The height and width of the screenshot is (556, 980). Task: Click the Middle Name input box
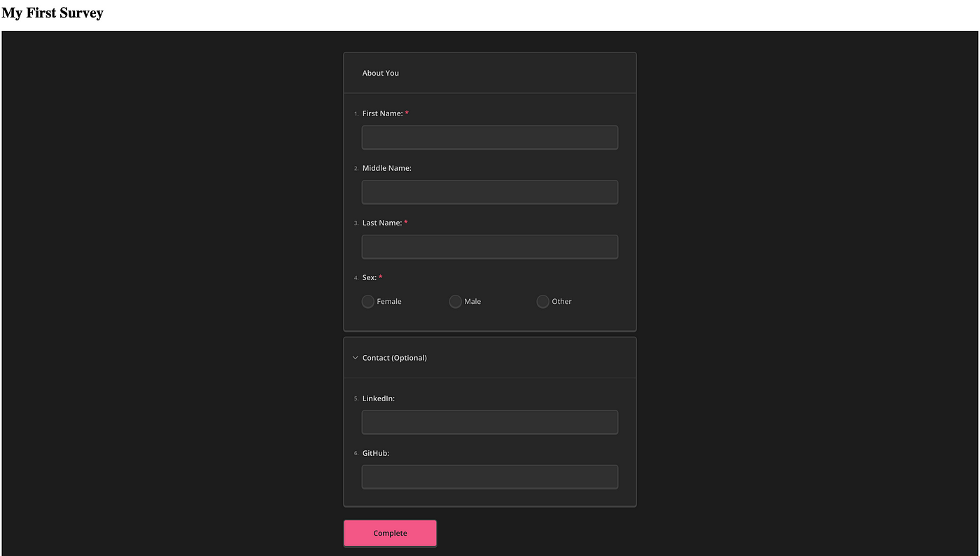click(489, 192)
